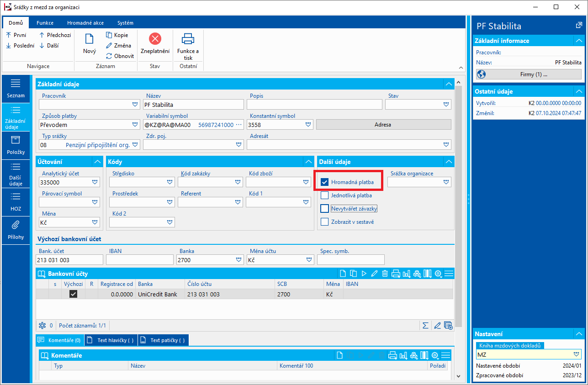The image size is (588, 385).
Task: Invalidate the record with Zneplatnění
Action: pyautogui.click(x=155, y=44)
